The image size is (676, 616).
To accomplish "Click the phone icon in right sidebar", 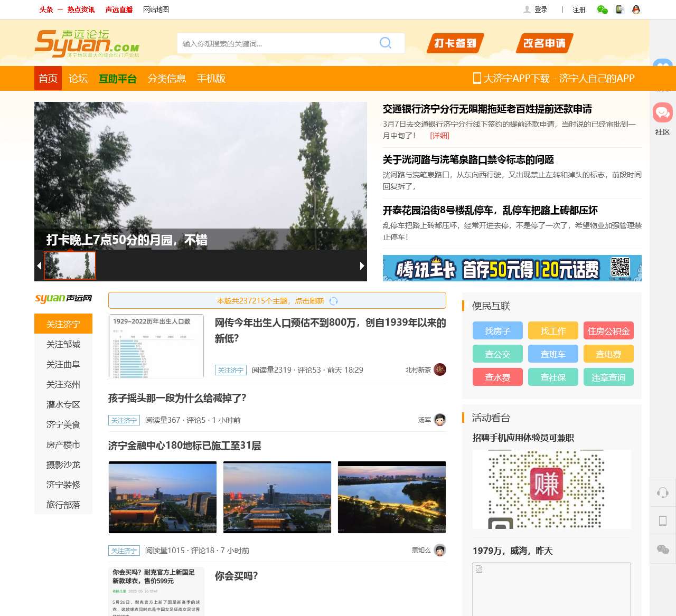I will [663, 521].
